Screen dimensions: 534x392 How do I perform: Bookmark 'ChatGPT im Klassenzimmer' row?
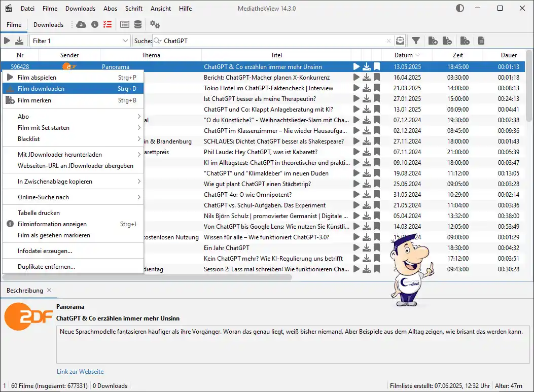377,131
